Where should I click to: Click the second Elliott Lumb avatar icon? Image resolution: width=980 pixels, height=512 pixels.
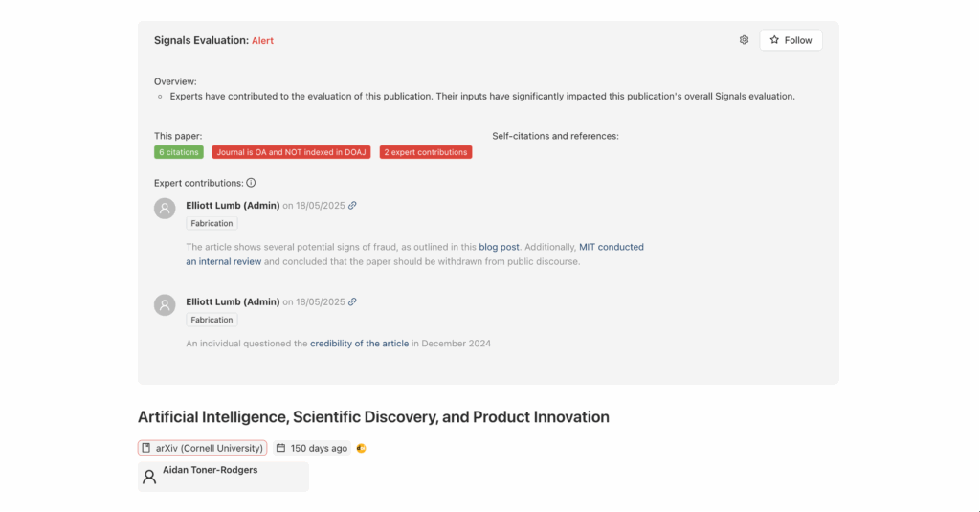165,304
